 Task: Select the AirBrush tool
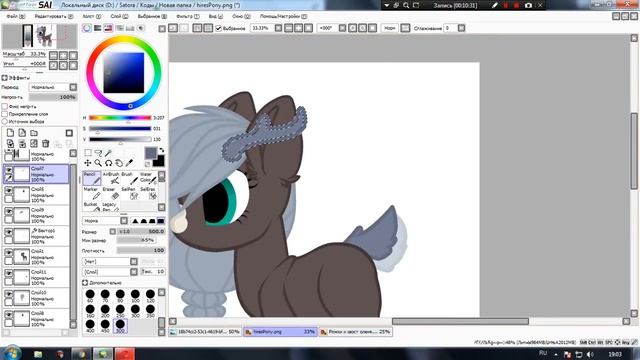[111, 178]
